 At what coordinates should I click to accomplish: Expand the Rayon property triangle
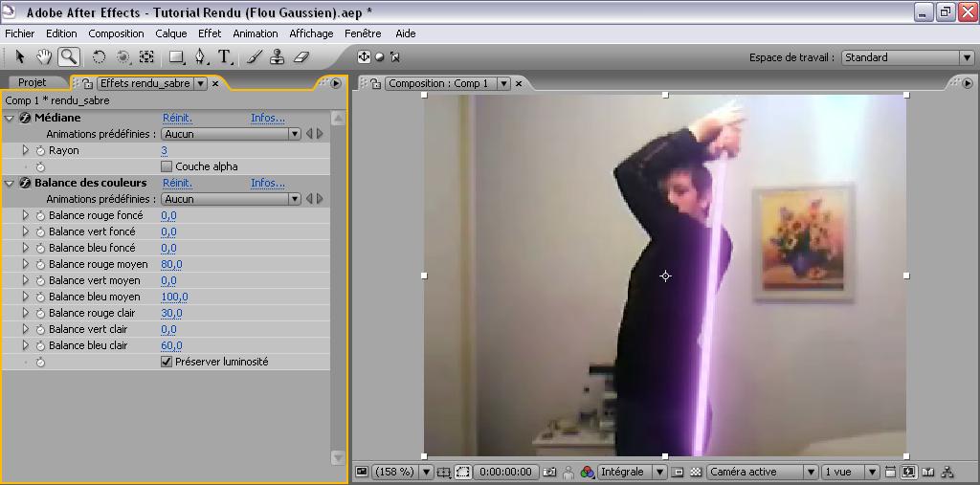pyautogui.click(x=26, y=150)
